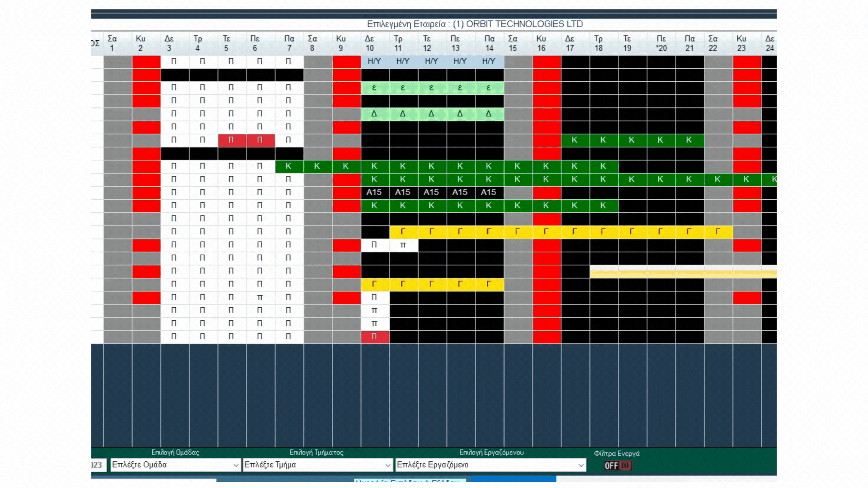
Task: Click the green K cell under Σα 8
Action: click(317, 166)
